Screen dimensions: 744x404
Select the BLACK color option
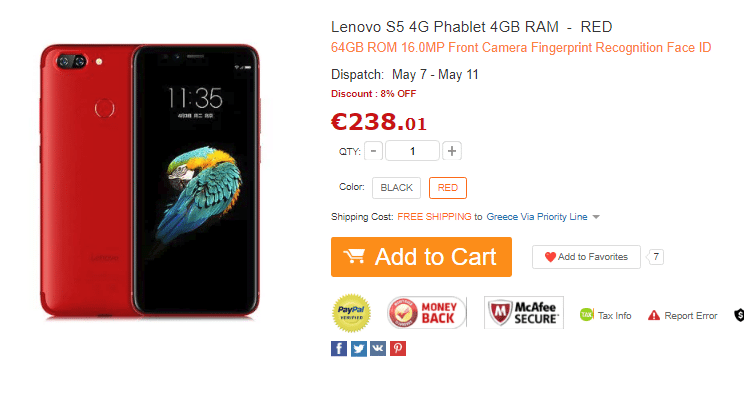(396, 188)
